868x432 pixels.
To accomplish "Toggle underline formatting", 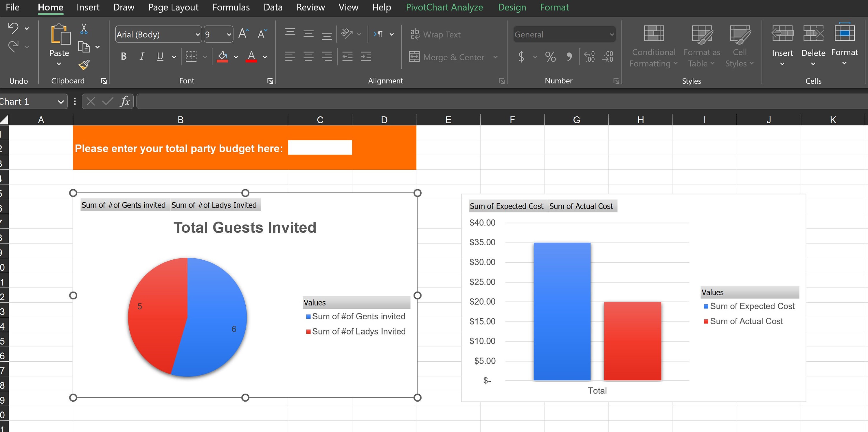I will click(159, 56).
